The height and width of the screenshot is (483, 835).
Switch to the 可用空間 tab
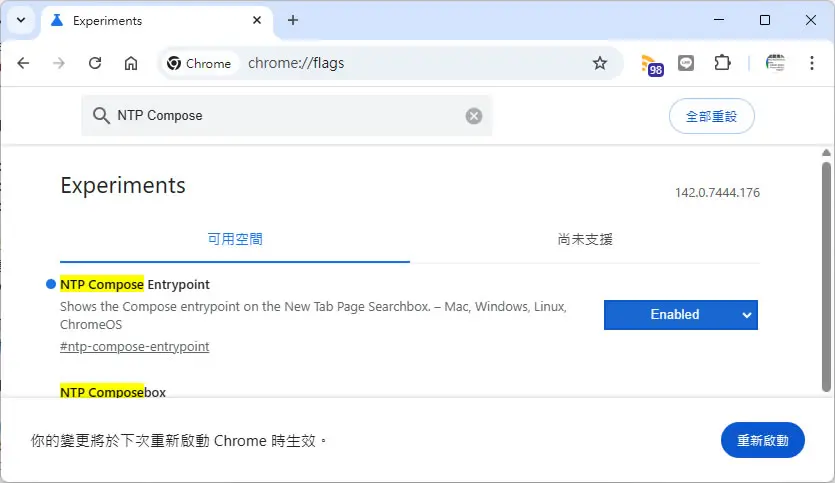coord(235,240)
